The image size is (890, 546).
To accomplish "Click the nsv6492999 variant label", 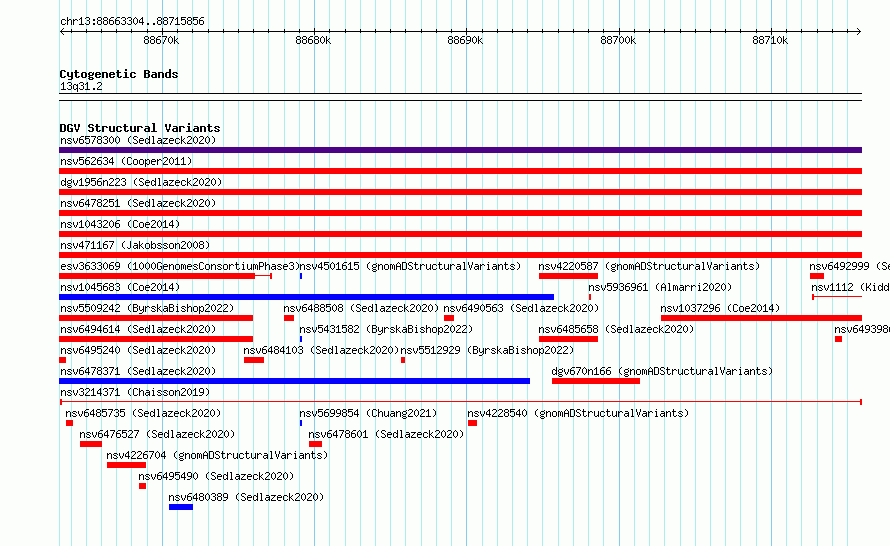I will tap(849, 266).
